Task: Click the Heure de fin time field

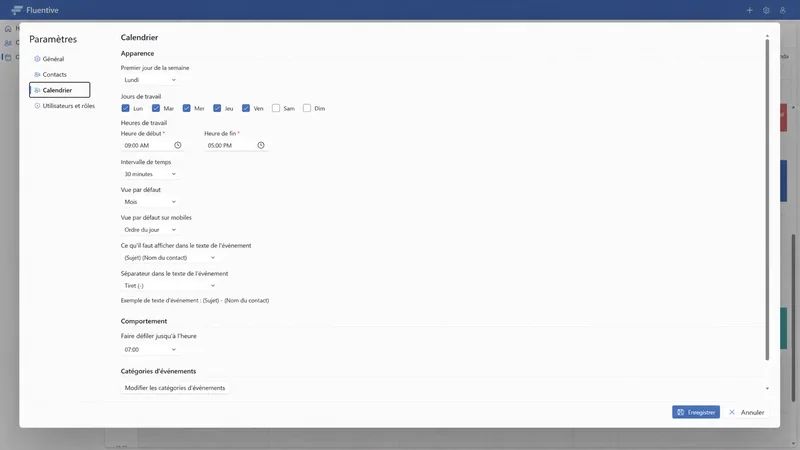Action: click(x=236, y=145)
